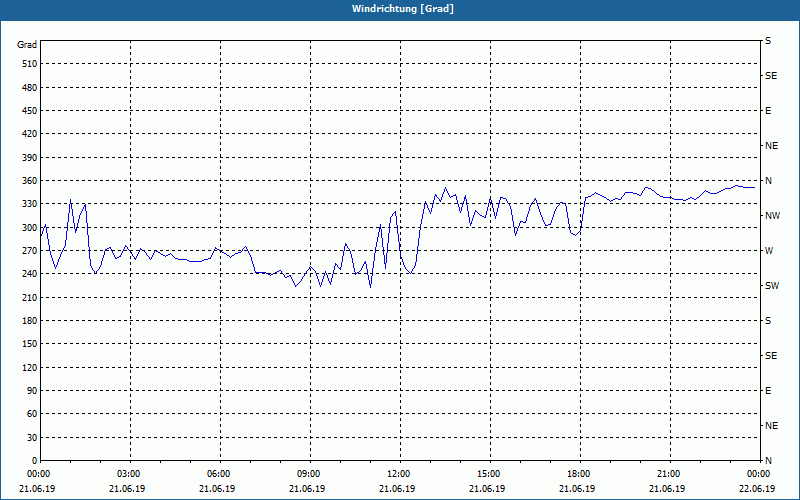Click the NW compass label on right axis
This screenshot has height=500, width=800.
click(x=772, y=216)
